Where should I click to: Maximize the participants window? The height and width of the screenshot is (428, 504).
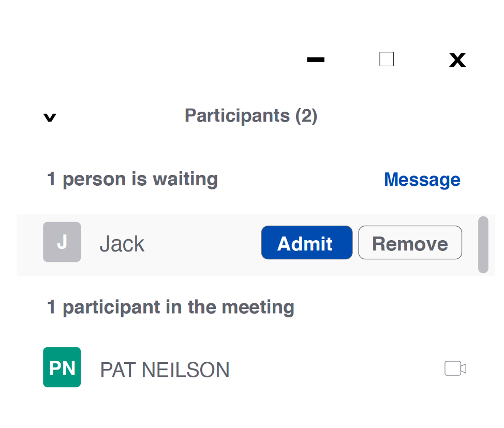point(387,59)
